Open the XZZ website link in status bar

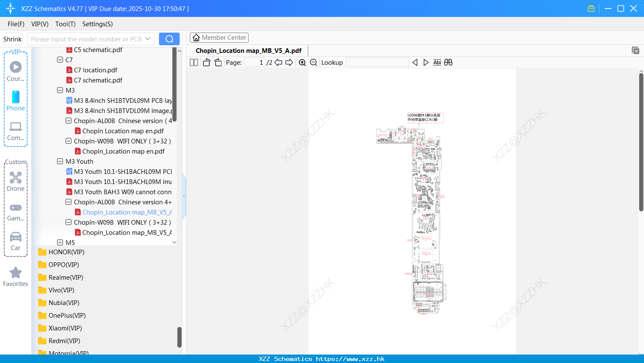pyautogui.click(x=350, y=359)
